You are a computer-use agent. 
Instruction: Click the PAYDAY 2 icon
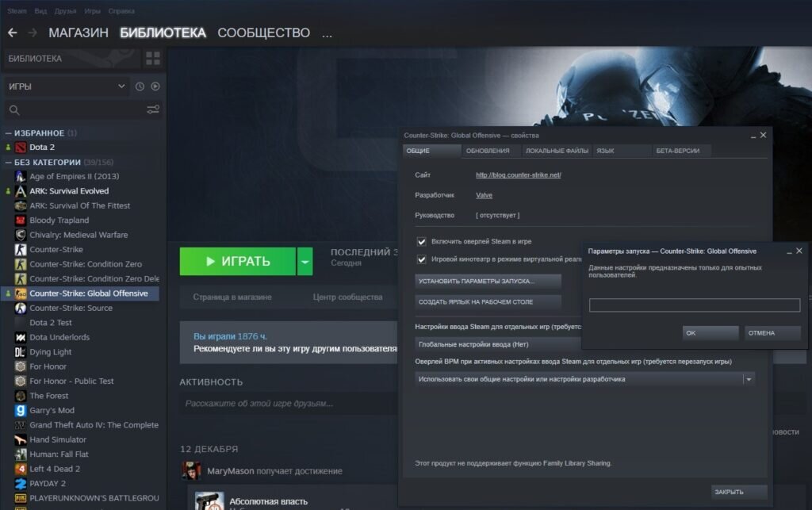pos(21,484)
